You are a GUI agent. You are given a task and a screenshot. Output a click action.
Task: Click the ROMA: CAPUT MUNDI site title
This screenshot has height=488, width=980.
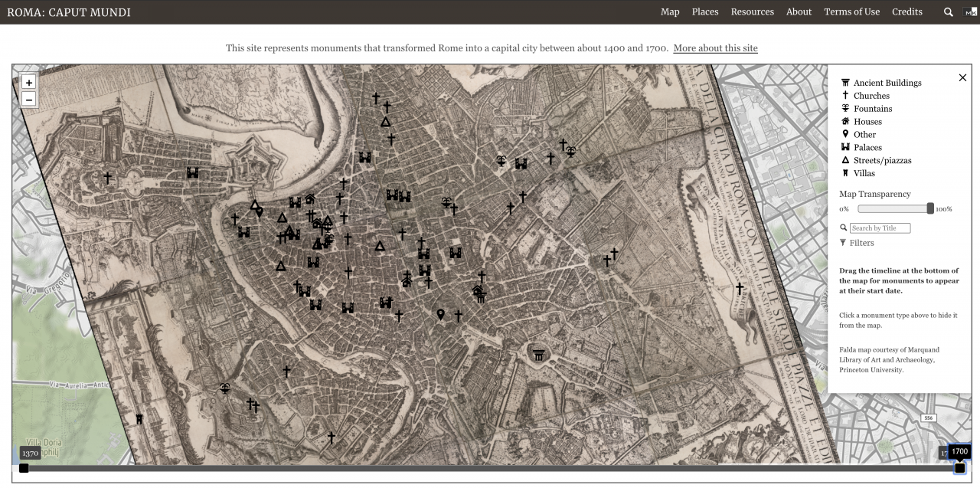[x=69, y=12]
